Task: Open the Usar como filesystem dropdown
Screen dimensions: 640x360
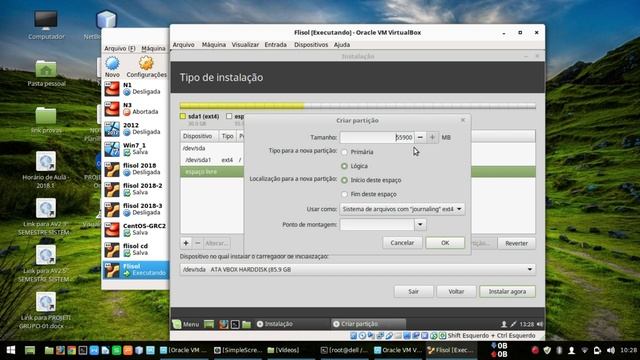Action: pos(402,209)
